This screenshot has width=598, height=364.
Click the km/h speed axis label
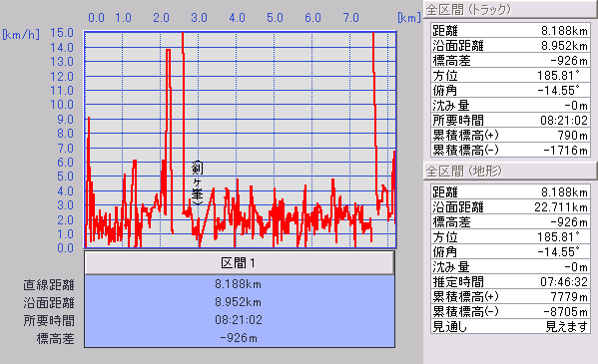coord(21,35)
